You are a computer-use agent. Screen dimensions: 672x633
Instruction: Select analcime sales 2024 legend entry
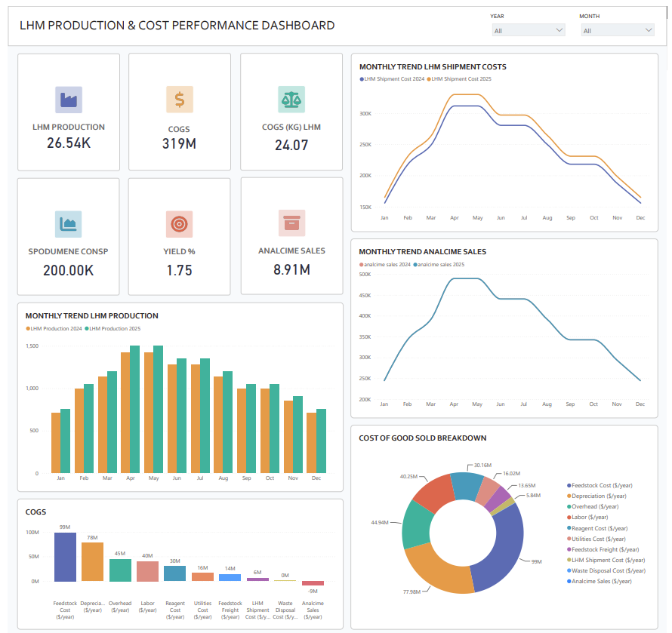point(385,265)
